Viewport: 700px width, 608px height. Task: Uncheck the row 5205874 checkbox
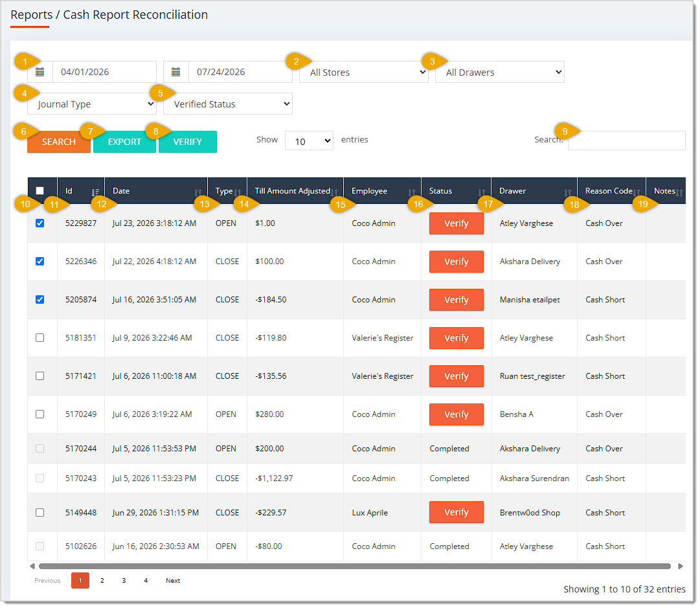pyautogui.click(x=40, y=300)
